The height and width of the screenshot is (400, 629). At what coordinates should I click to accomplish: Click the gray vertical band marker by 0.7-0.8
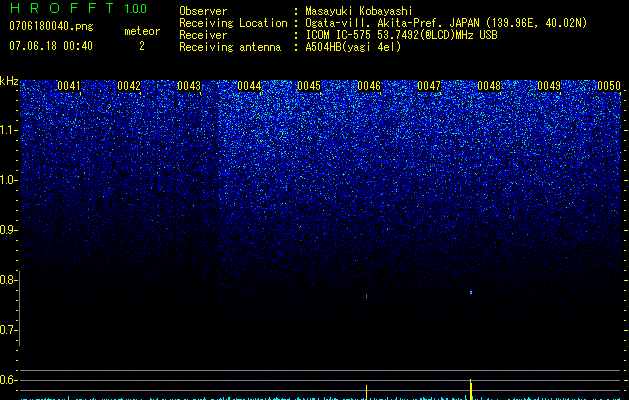pyautogui.click(x=19, y=309)
